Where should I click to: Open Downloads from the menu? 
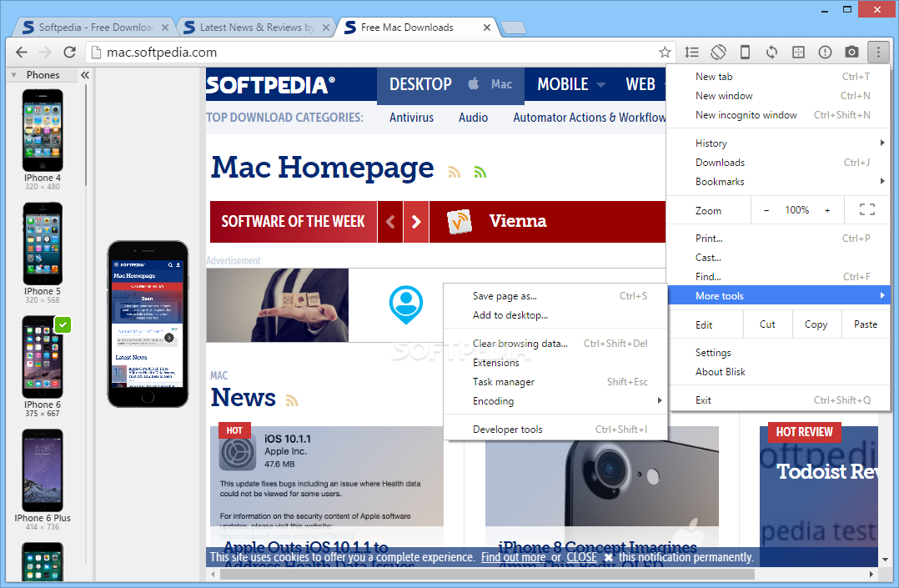(779, 163)
